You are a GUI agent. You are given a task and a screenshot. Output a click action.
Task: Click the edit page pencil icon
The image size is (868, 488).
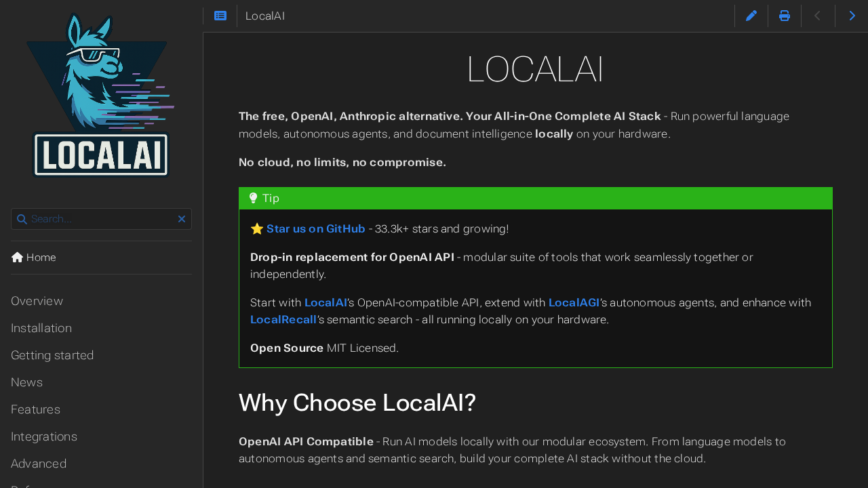tap(751, 14)
